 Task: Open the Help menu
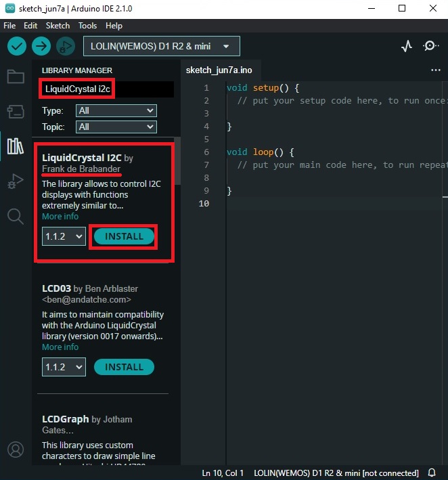pyautogui.click(x=114, y=26)
